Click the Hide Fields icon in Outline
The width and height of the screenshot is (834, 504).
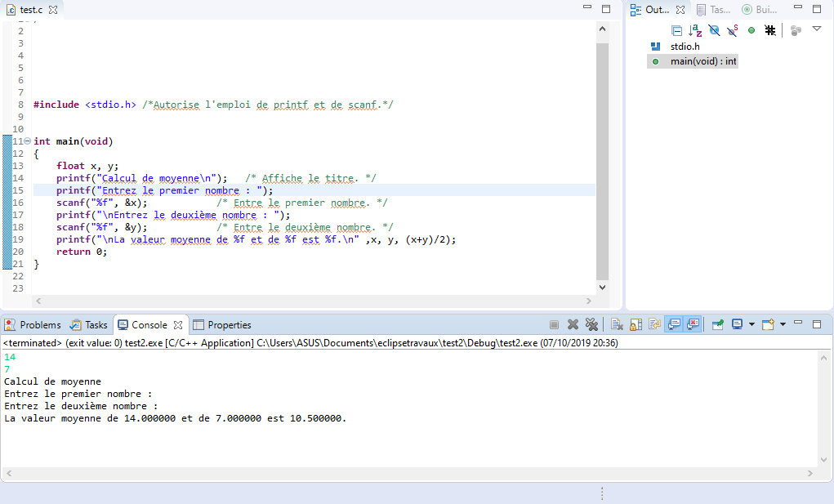click(714, 30)
